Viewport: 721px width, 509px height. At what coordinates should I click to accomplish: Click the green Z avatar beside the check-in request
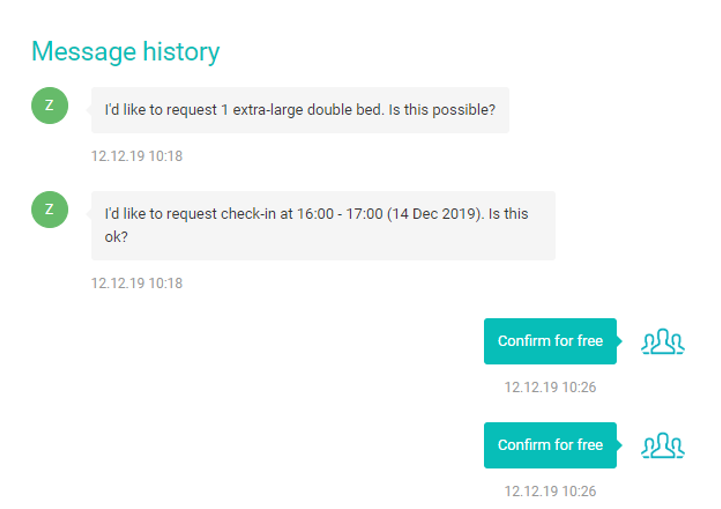[x=50, y=209]
